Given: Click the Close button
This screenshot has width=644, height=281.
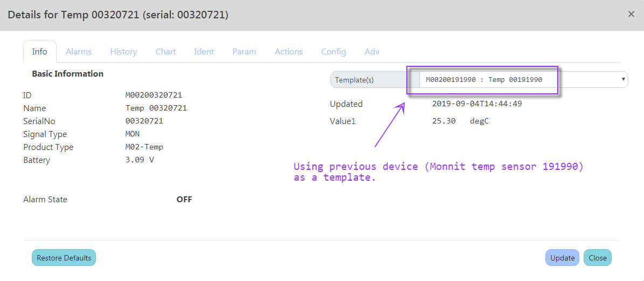Looking at the screenshot, I should coord(597,258).
